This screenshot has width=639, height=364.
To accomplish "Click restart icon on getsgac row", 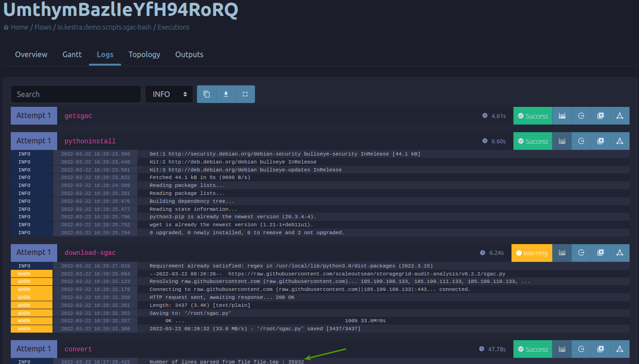I will (x=601, y=116).
